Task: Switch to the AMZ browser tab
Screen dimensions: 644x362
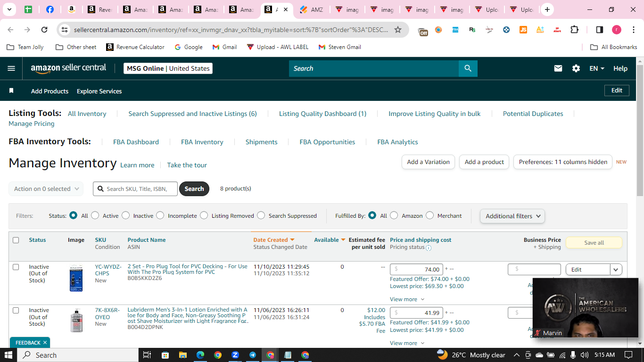Action: pos(312,9)
